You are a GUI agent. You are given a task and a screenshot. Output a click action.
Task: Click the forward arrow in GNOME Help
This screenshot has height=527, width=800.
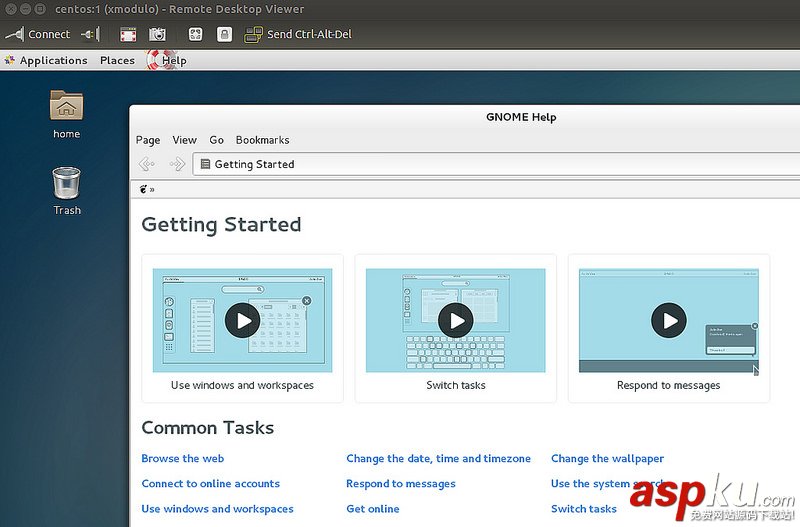pos(177,164)
